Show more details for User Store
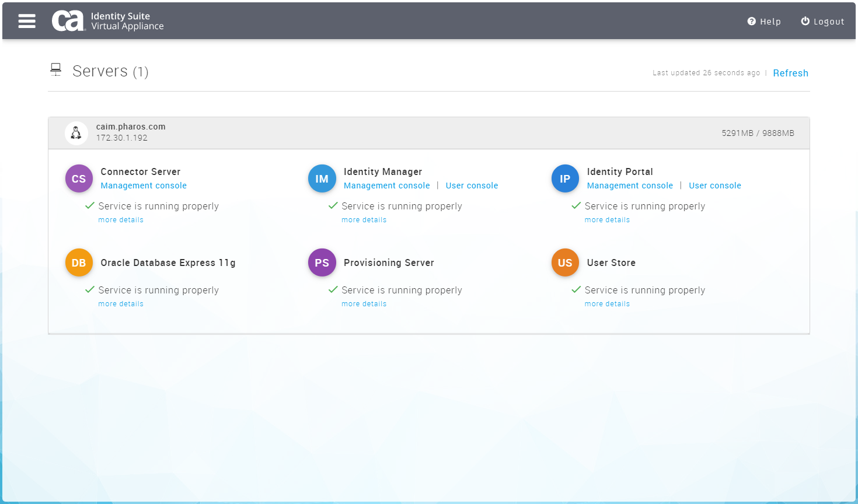This screenshot has width=858, height=504. [x=607, y=304]
